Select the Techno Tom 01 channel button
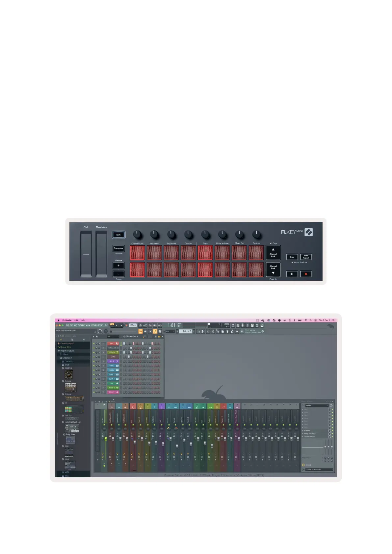 click(x=113, y=348)
